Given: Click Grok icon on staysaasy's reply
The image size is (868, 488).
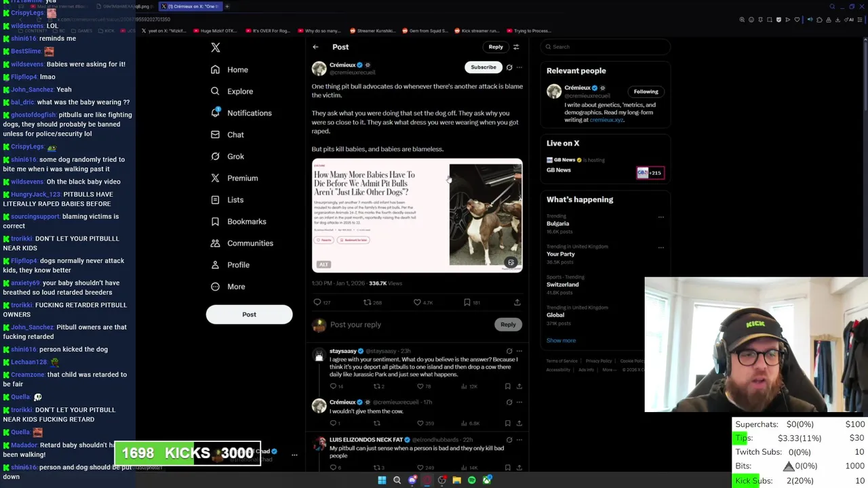Looking at the screenshot, I should point(509,351).
